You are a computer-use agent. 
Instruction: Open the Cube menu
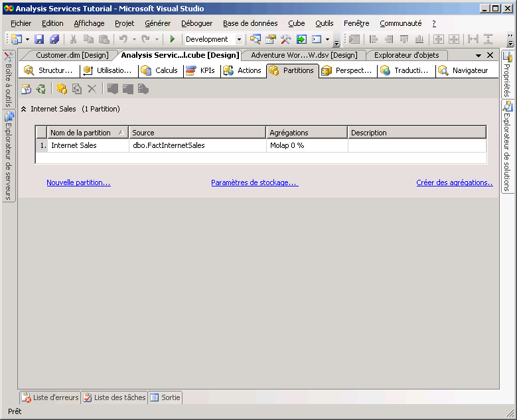tap(297, 23)
